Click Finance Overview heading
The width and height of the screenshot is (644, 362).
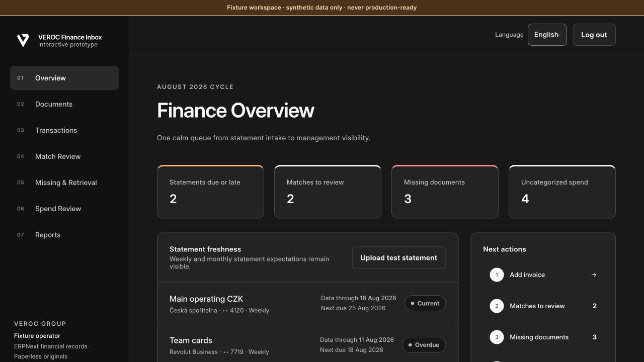pyautogui.click(x=235, y=111)
